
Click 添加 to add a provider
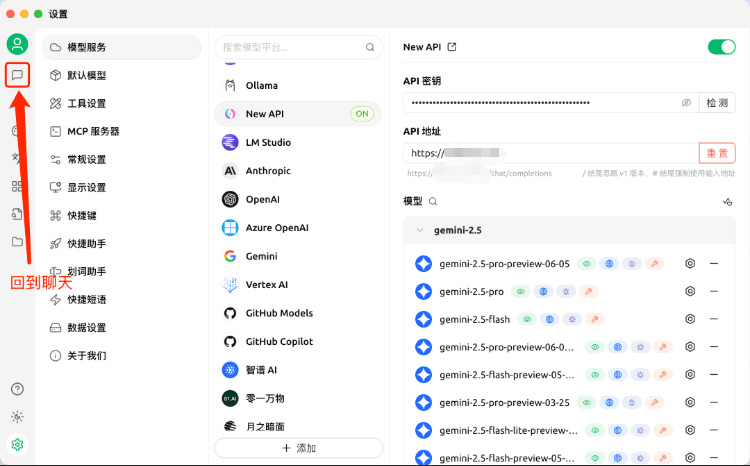click(x=298, y=448)
